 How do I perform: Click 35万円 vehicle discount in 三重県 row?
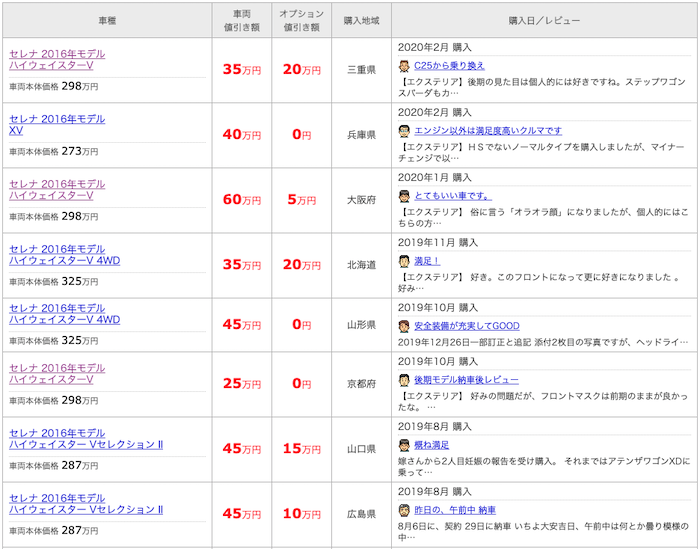click(242, 70)
